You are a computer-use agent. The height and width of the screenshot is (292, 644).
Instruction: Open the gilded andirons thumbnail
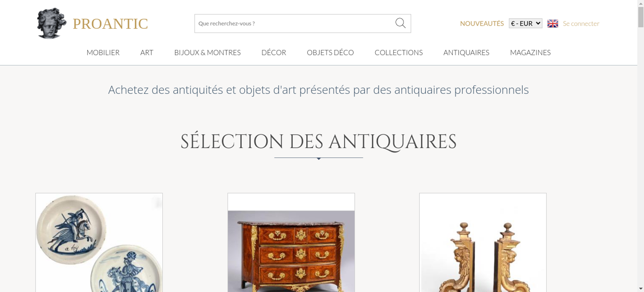[x=483, y=242]
